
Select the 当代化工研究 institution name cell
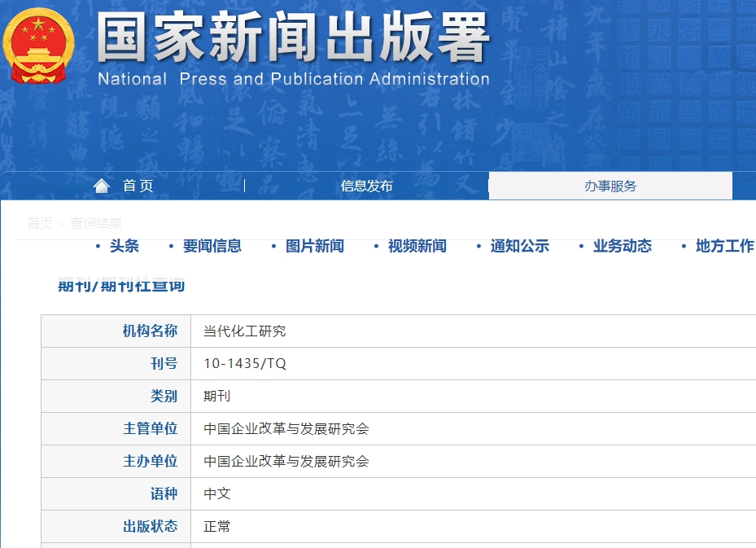[x=244, y=331]
